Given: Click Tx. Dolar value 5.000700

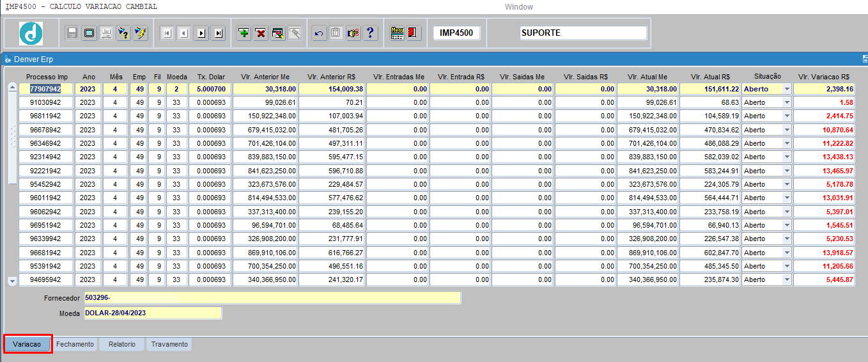Looking at the screenshot, I should point(210,89).
